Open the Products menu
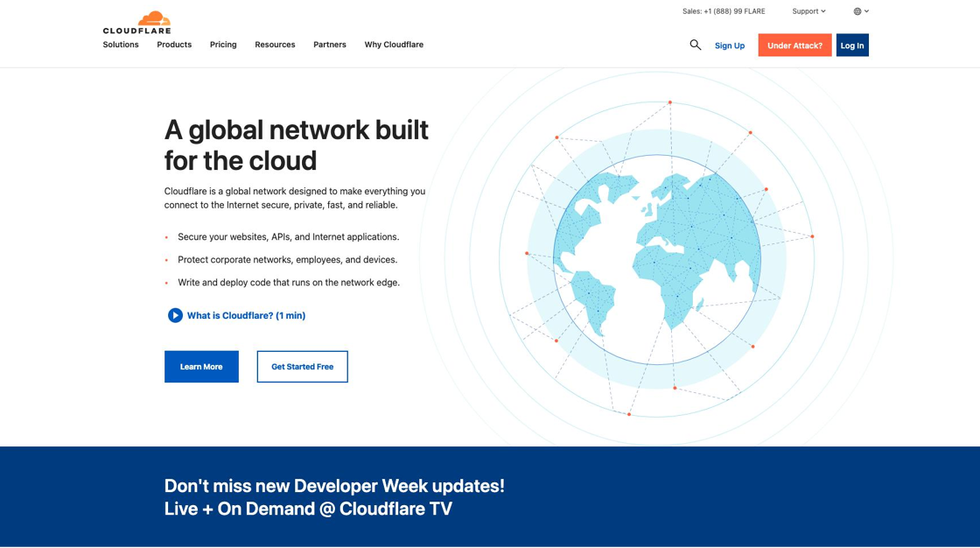980x548 pixels. [174, 45]
